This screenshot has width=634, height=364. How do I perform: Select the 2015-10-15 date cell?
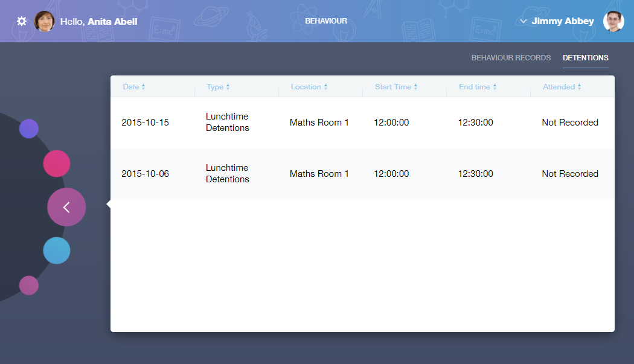click(145, 122)
